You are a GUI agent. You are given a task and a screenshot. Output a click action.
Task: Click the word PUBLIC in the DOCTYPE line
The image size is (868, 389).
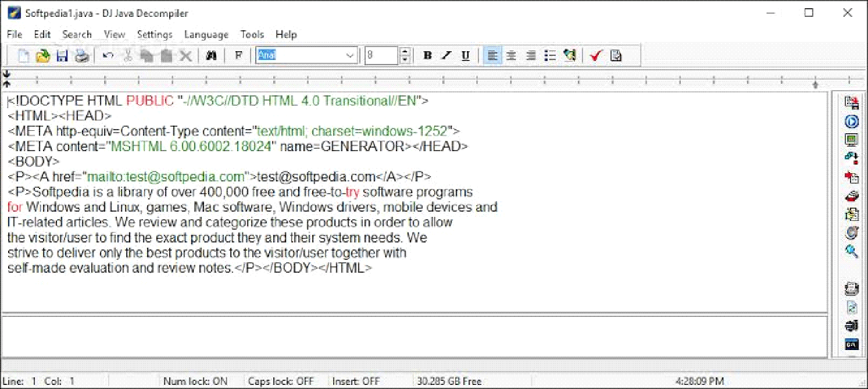point(150,101)
